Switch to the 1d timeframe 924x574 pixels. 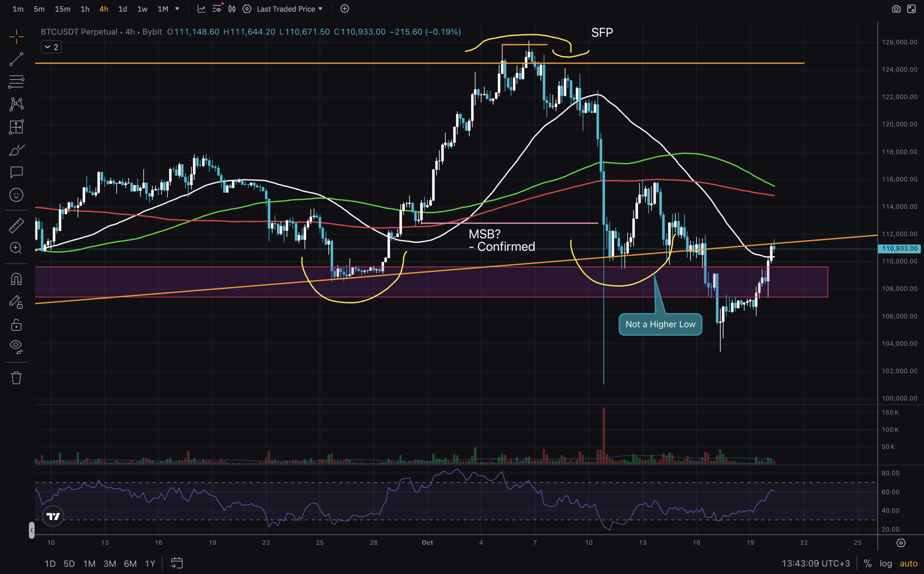(122, 9)
